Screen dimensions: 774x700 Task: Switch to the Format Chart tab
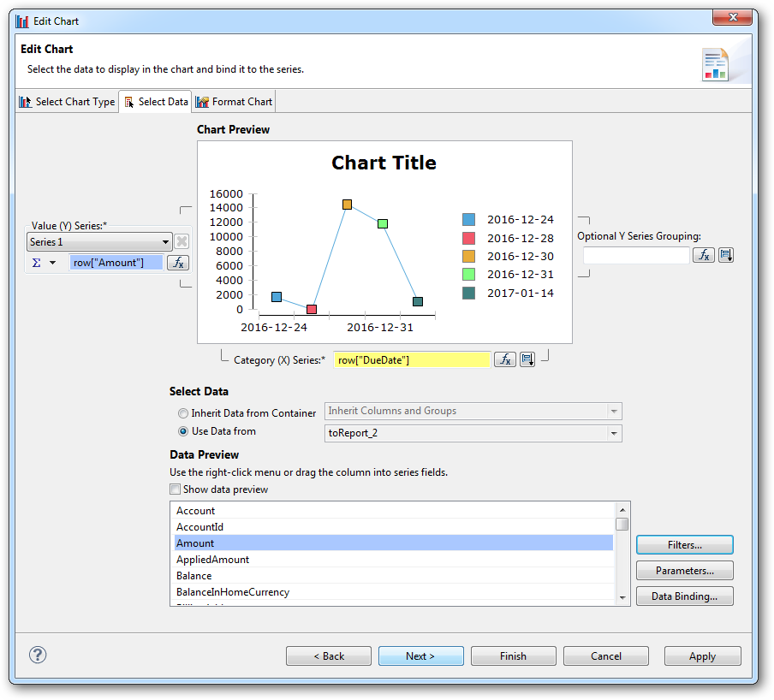click(x=234, y=102)
